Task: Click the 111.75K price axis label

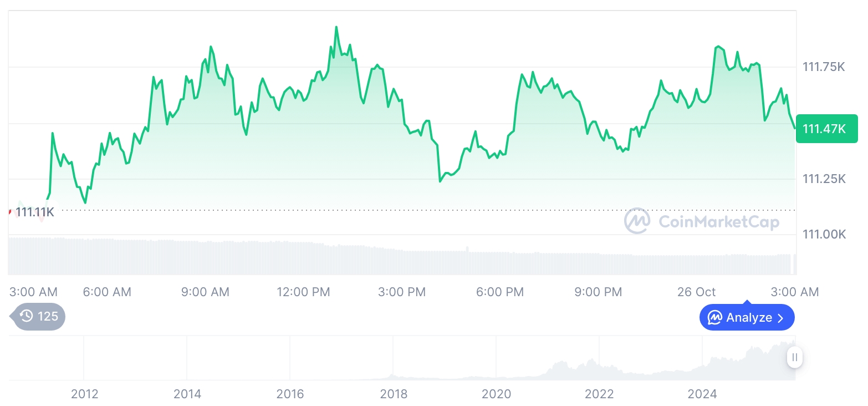Action: 824,67
